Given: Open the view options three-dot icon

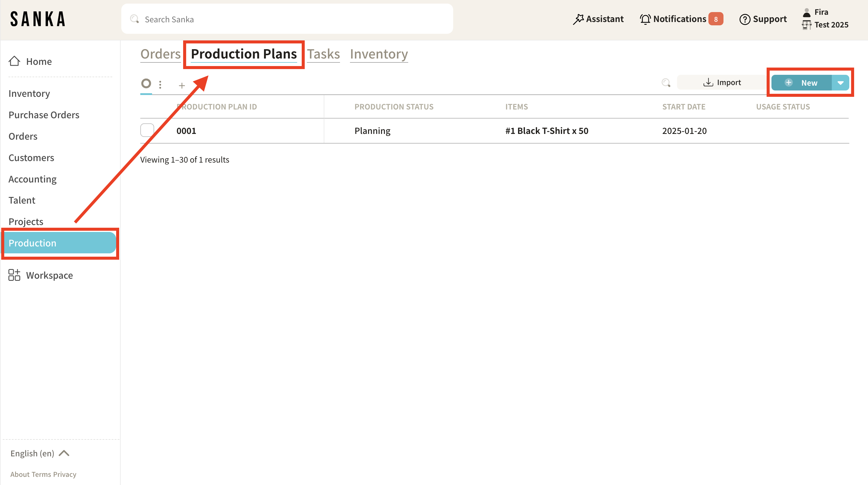Looking at the screenshot, I should (x=161, y=84).
